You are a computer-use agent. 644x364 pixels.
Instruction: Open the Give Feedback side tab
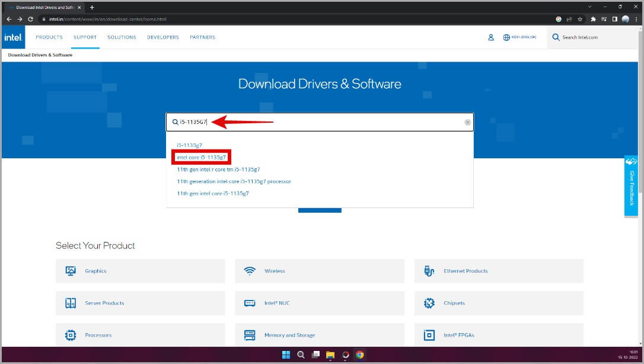[632, 186]
